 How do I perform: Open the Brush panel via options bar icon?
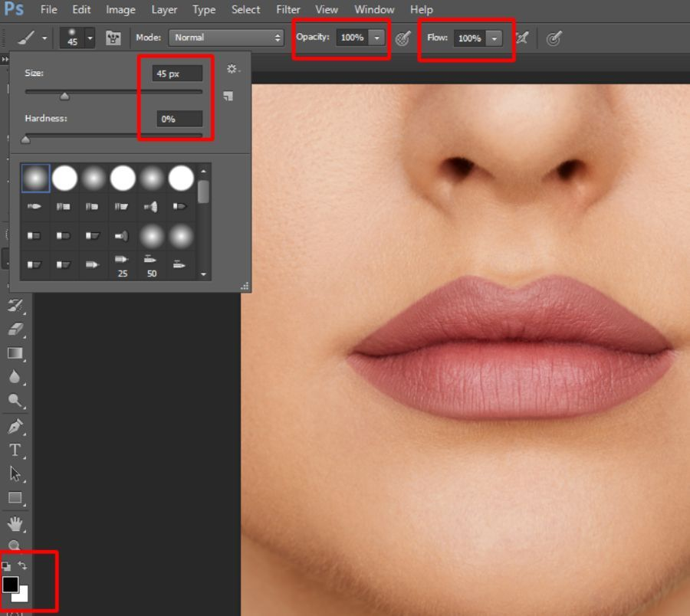pos(113,37)
